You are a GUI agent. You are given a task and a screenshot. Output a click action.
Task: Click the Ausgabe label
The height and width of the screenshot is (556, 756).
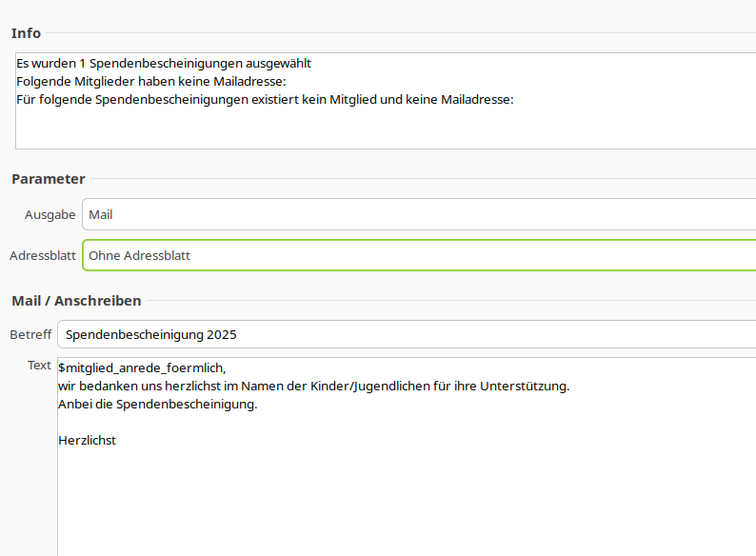50,214
